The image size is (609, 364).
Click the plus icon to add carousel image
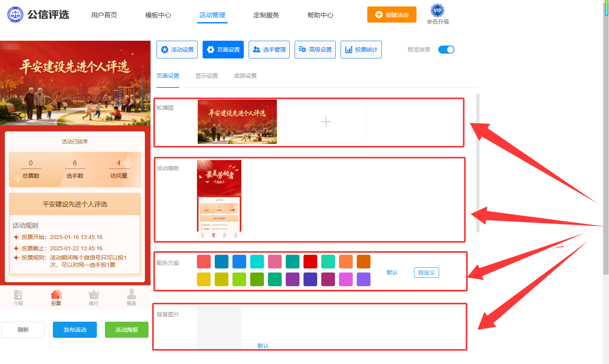click(x=326, y=122)
